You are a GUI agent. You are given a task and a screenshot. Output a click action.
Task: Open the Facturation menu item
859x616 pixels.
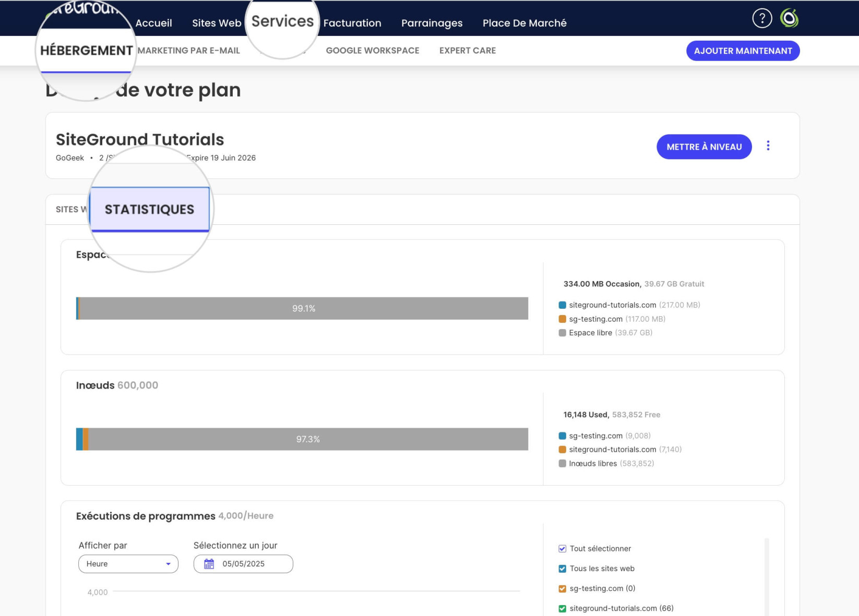(x=352, y=23)
